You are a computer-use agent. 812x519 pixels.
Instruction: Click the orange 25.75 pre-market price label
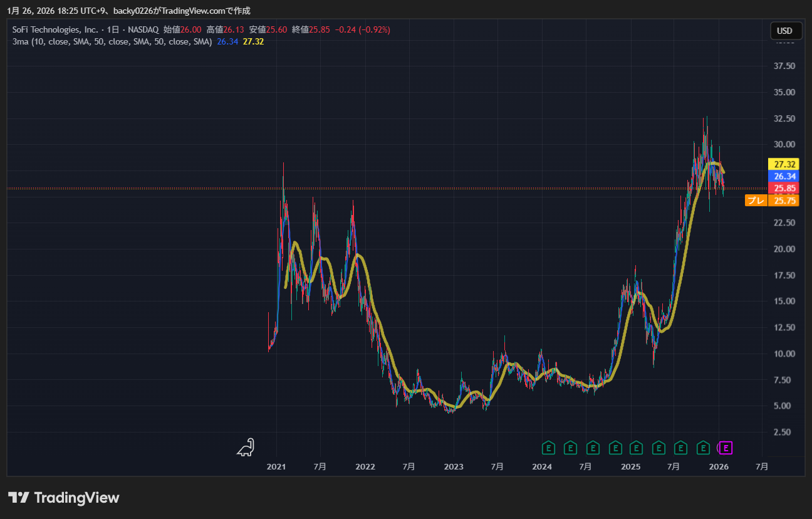pyautogui.click(x=785, y=201)
